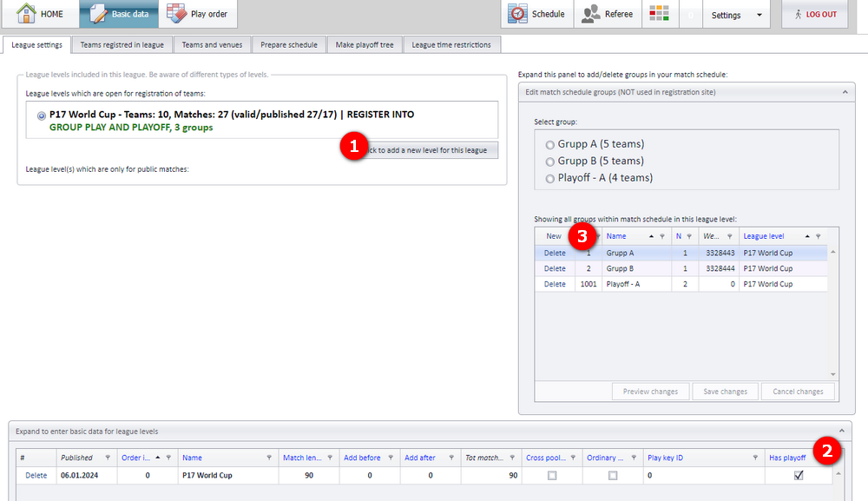Image resolution: width=868 pixels, height=501 pixels.
Task: Open the Teams and venues tab
Action: [212, 45]
